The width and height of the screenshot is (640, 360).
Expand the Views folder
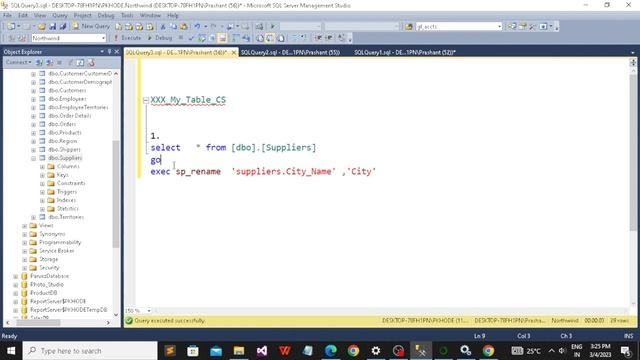(x=24, y=226)
